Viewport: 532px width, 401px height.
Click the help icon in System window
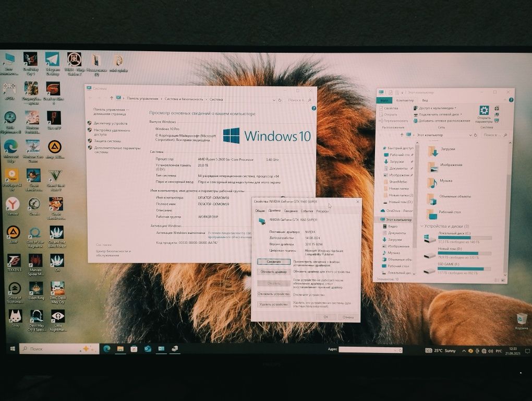[x=314, y=108]
